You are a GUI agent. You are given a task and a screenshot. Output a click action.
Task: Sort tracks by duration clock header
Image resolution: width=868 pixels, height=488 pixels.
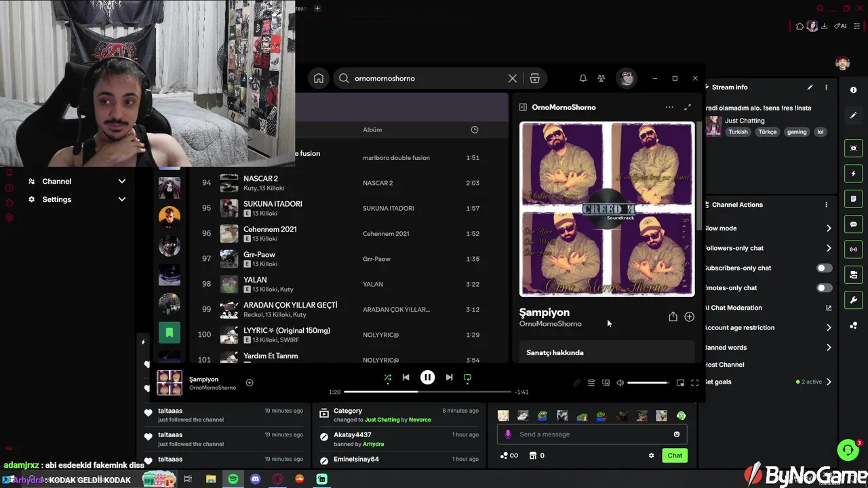pyautogui.click(x=475, y=129)
